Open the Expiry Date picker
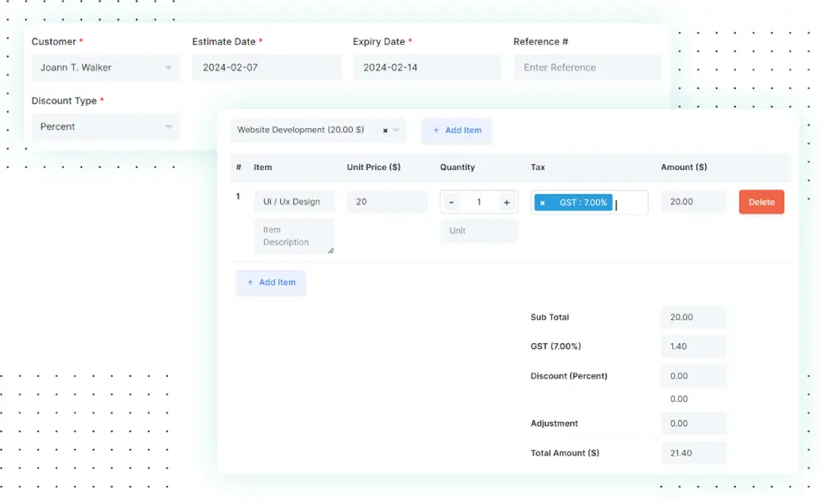 [426, 67]
